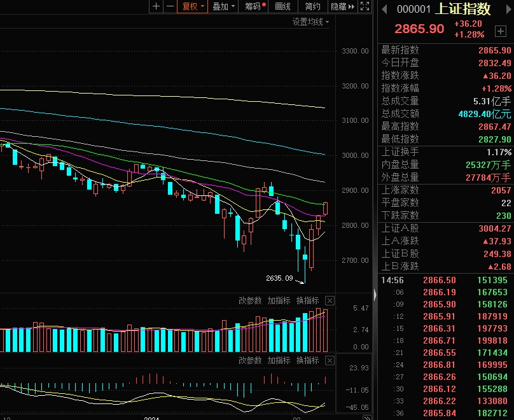Toggle fullscreen chart view icon
514x420 pixels.
pyautogui.click(x=365, y=6)
